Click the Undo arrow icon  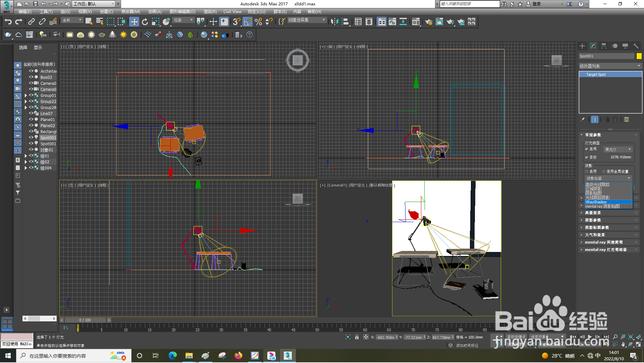(8, 22)
